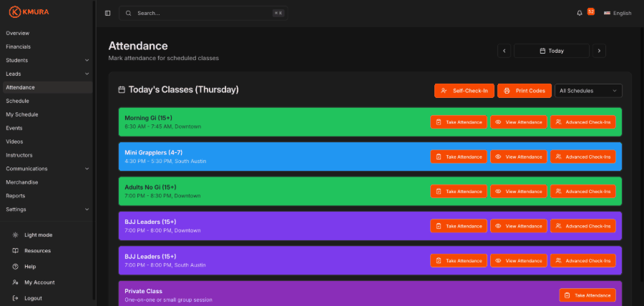View attendance eye icon for Mini Grapplers

click(498, 157)
